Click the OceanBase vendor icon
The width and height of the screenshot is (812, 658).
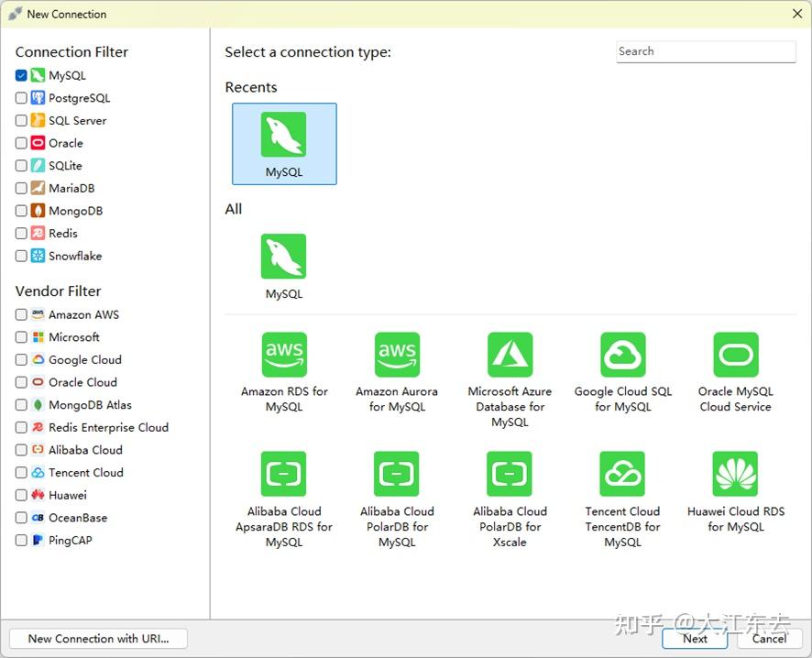[38, 517]
